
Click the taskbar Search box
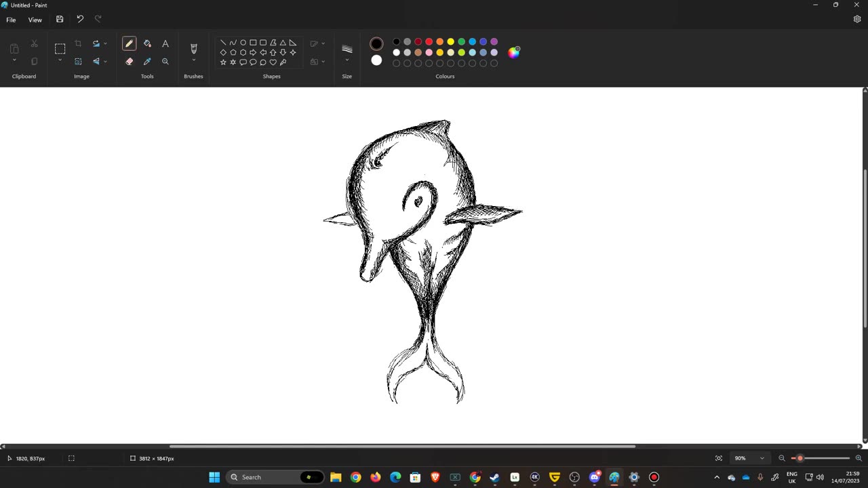point(275,477)
